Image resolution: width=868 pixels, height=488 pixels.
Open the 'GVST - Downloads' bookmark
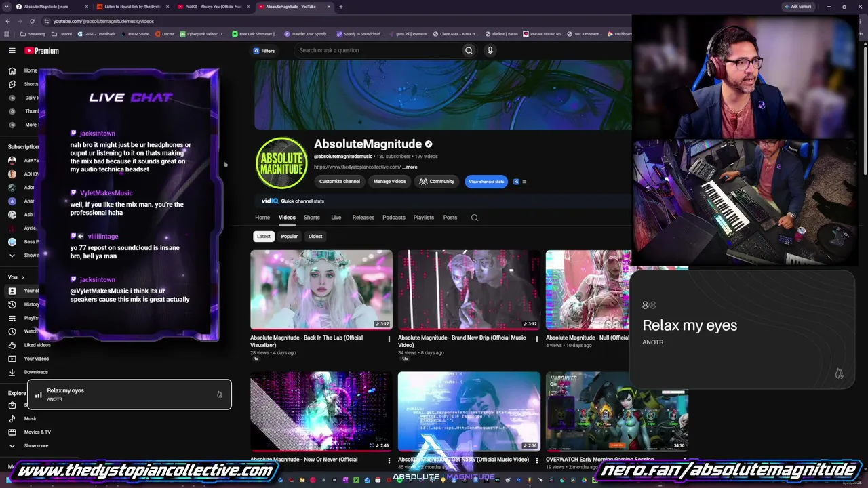[97, 34]
